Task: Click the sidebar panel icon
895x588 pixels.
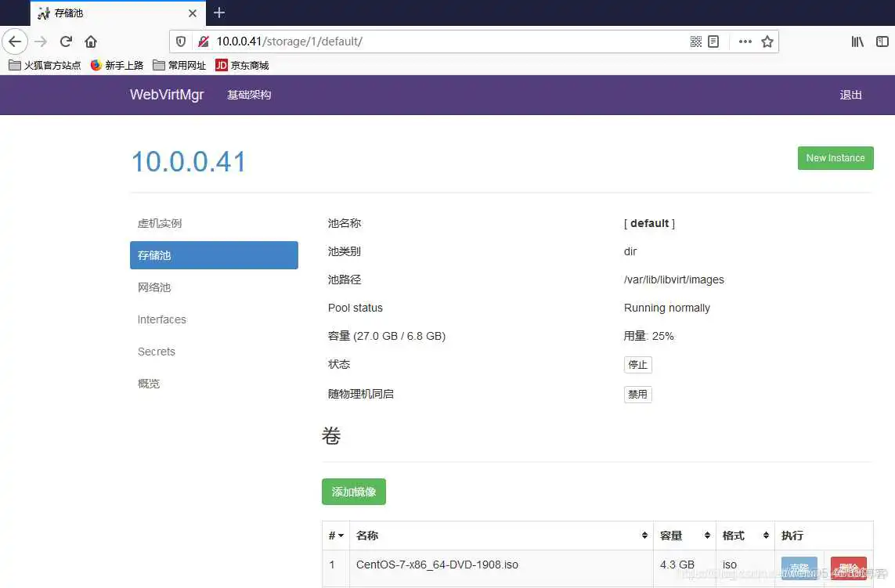Action: [x=883, y=41]
